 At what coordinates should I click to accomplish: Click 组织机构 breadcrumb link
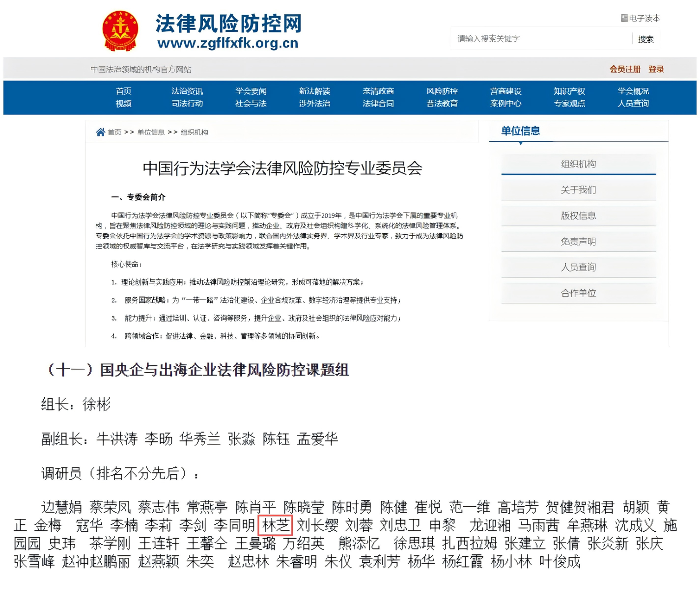click(195, 132)
